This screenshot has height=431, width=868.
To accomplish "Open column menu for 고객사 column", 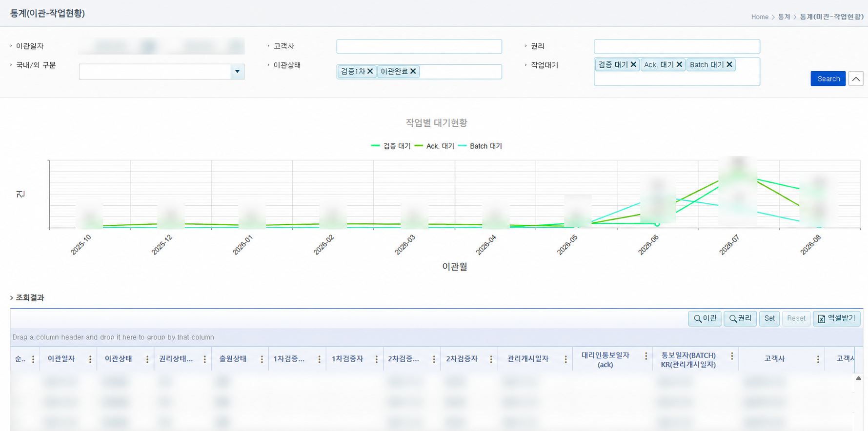I will tap(818, 359).
